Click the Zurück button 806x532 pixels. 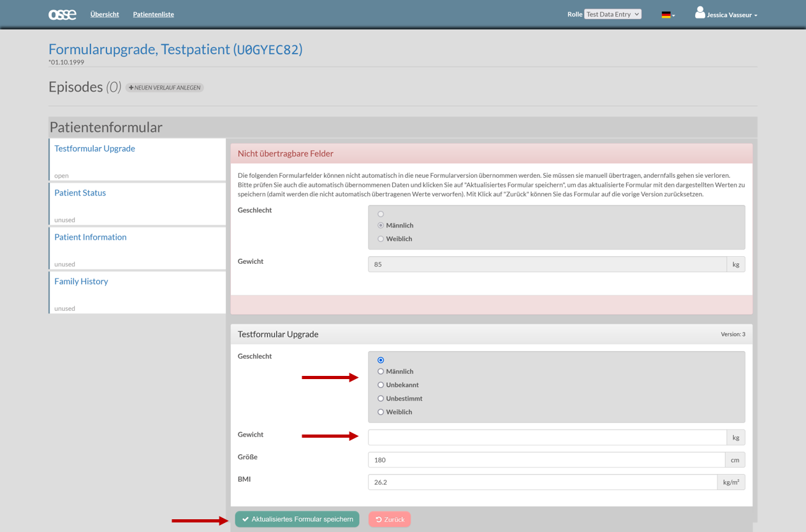pos(390,519)
